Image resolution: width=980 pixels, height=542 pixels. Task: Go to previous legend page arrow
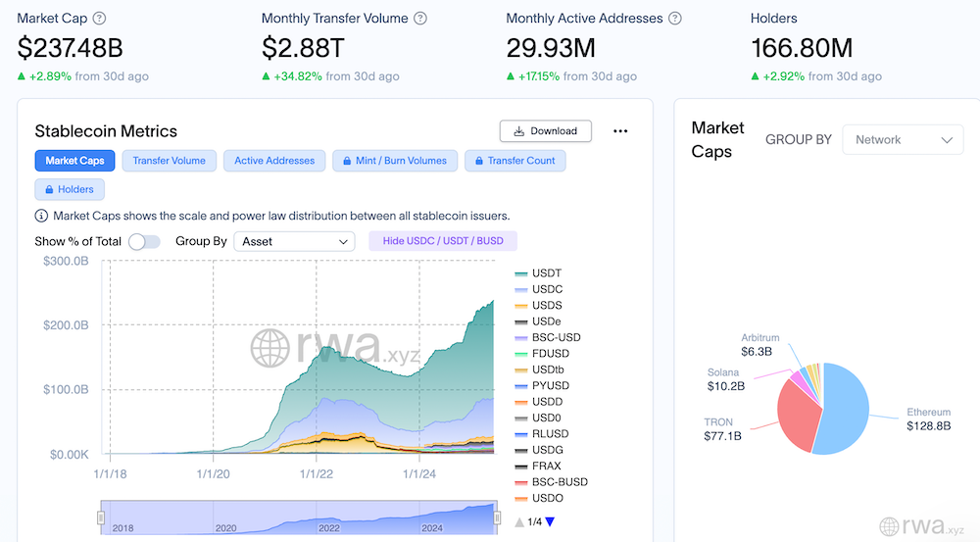point(519,521)
